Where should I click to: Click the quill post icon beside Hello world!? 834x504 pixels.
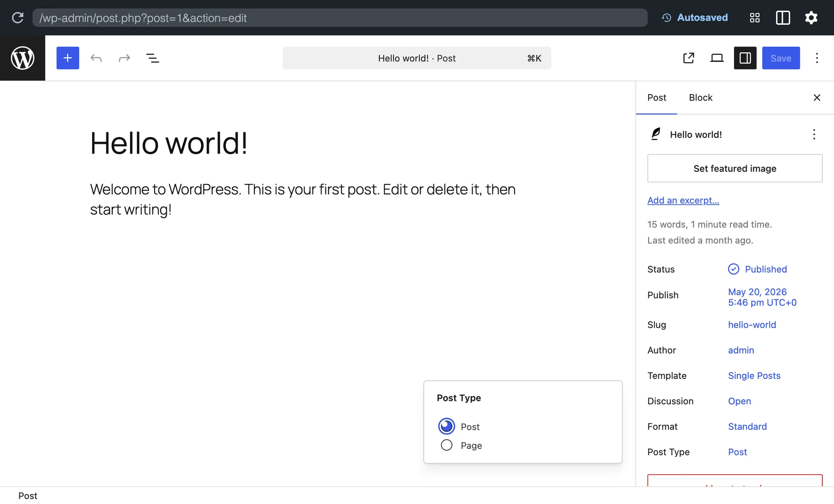coord(656,134)
